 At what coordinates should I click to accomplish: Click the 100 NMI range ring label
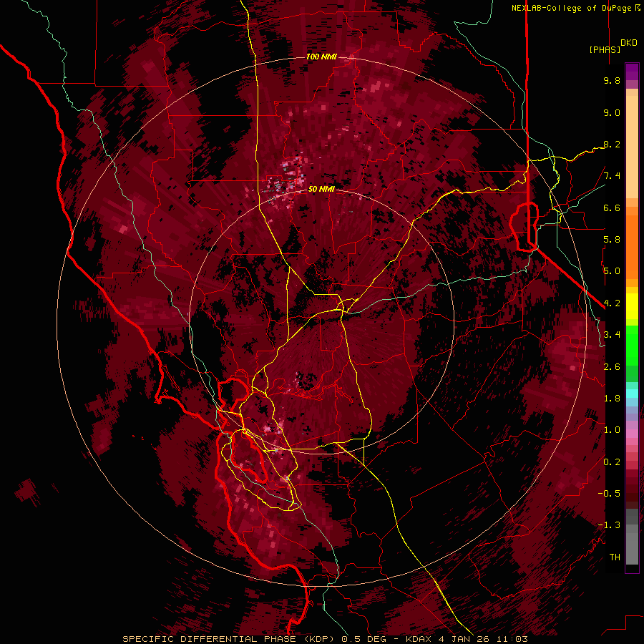coord(321,57)
